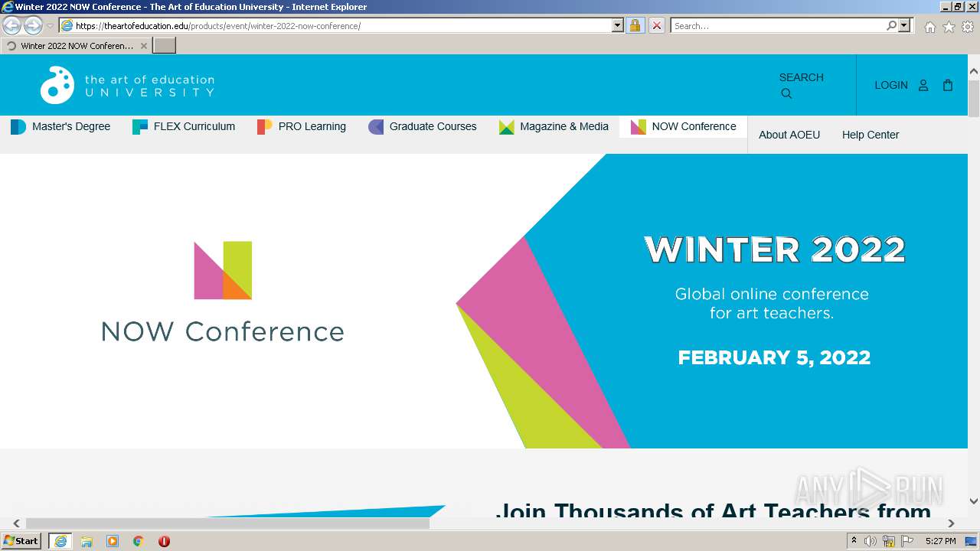Click the 5:27 PM clock

940,541
